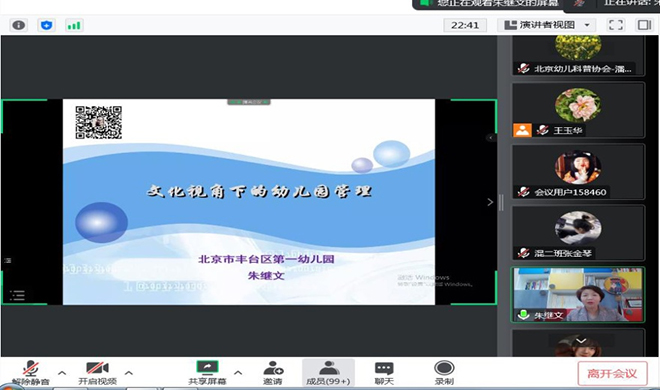The image size is (660, 390).
Task: Select the 王玉华 participant tile
Action: 578,110
